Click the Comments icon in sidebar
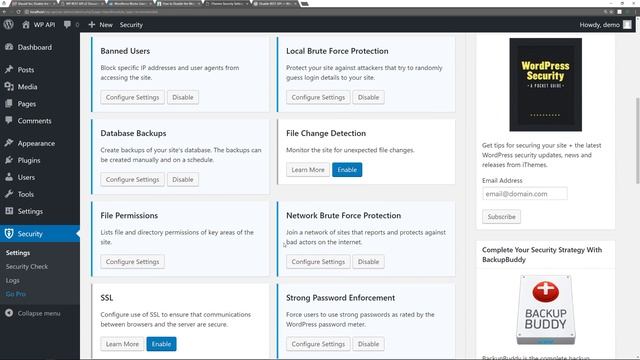 (9, 120)
